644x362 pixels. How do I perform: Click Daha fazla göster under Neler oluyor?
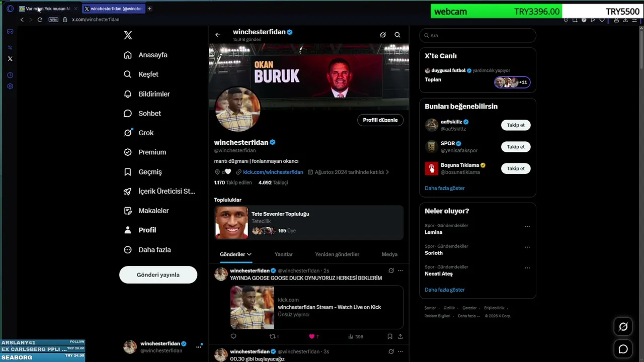click(445, 290)
